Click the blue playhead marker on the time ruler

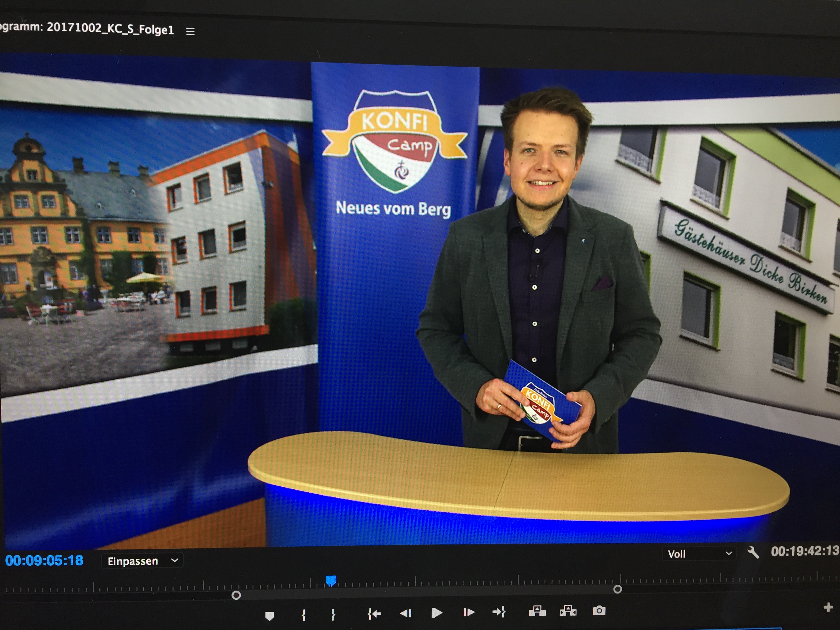331,581
